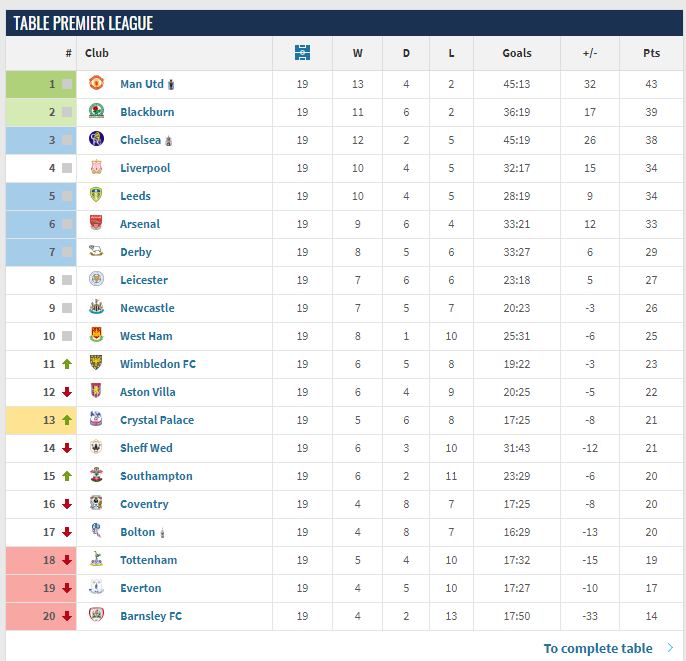Click the Blackburn club crest
The image size is (686, 661).
coord(96,111)
